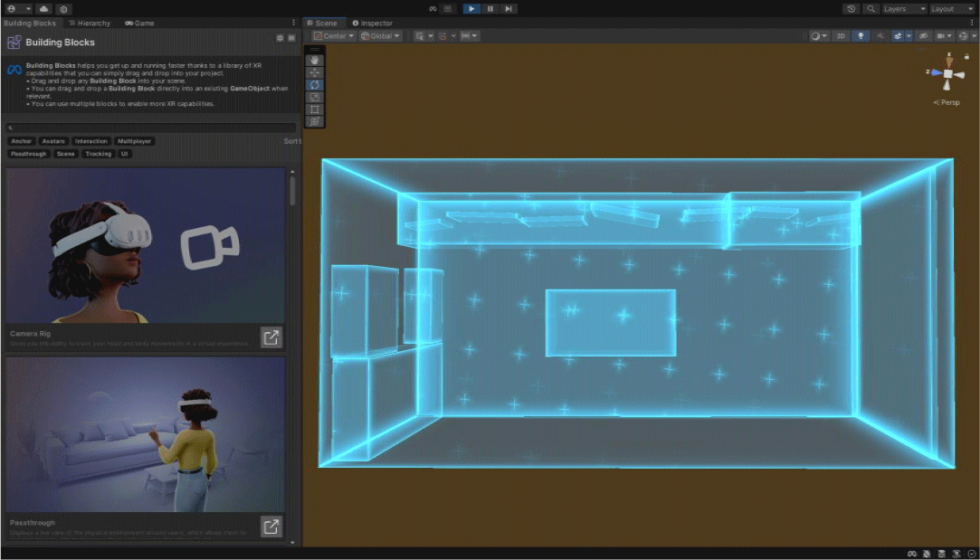
Task: Select the Transform tool
Action: [x=314, y=122]
